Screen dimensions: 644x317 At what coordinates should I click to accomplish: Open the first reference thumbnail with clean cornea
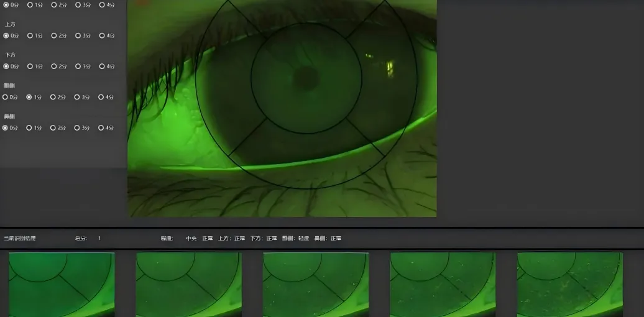tap(62, 284)
